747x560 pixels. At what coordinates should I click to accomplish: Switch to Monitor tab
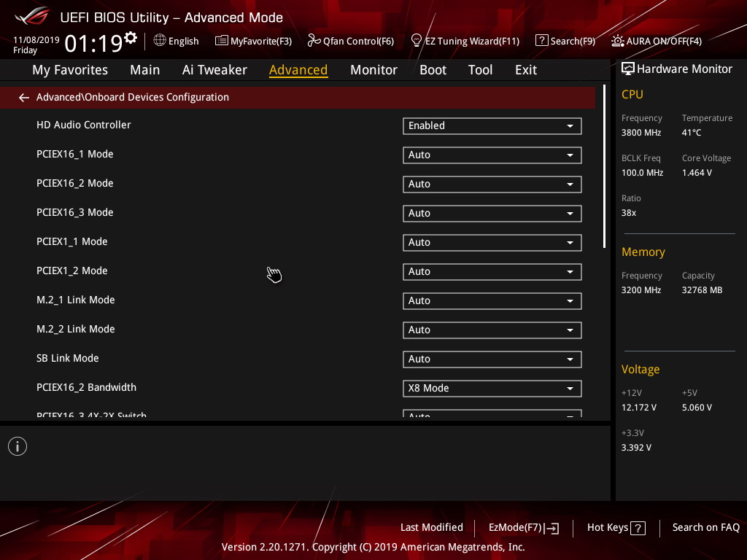coord(373,70)
